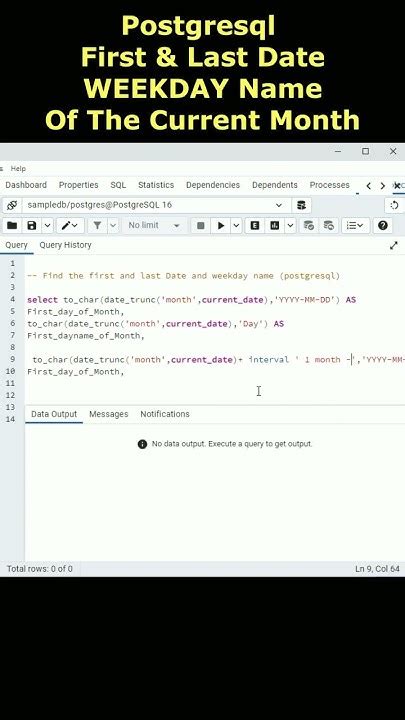Expand the query editor to full screen

click(394, 246)
